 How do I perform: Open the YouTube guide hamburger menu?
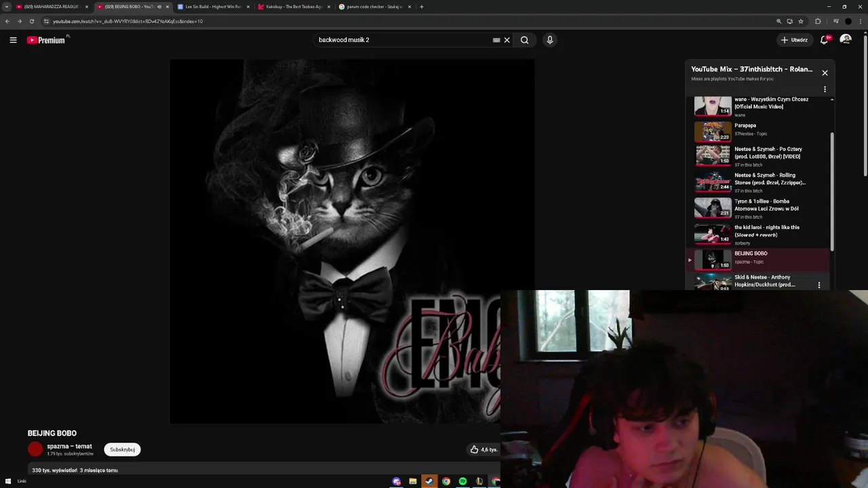(13, 40)
